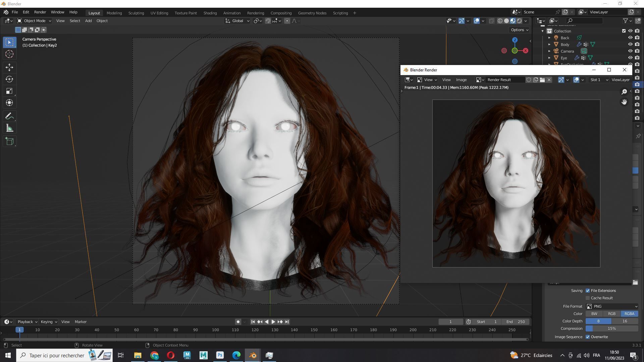Click the pan hand icon in the Blender Render window

click(x=624, y=102)
